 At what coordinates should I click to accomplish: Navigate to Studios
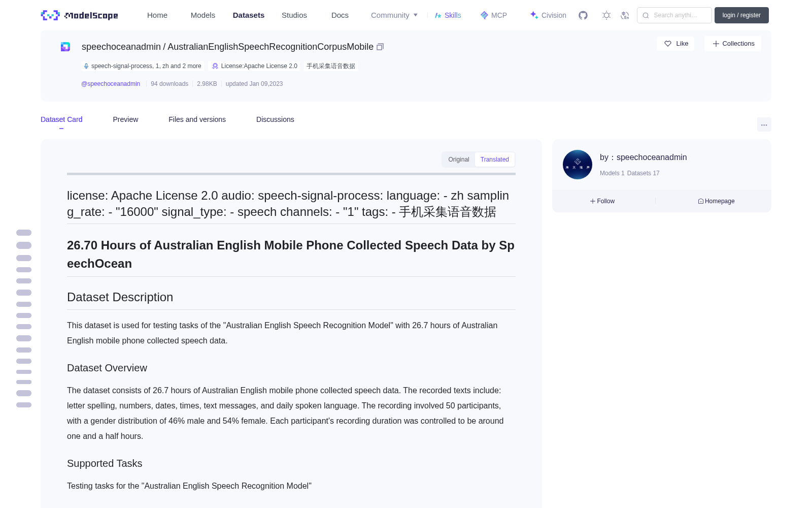[294, 15]
